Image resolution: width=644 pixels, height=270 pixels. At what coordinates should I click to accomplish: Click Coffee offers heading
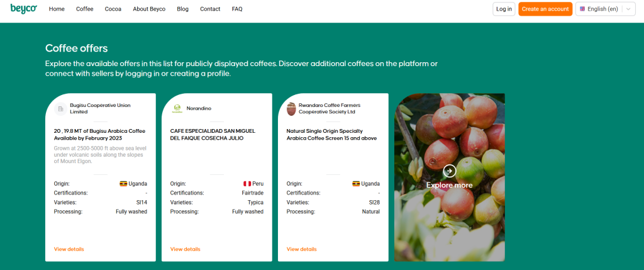(x=76, y=48)
